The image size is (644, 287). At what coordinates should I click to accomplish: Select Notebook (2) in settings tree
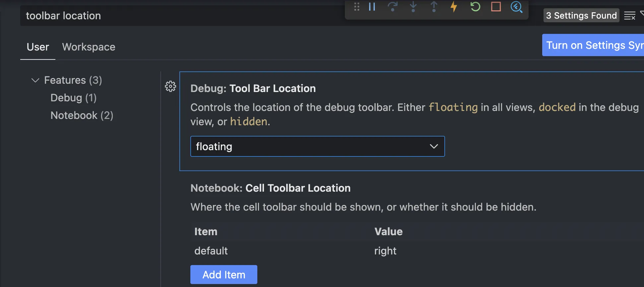(x=82, y=116)
